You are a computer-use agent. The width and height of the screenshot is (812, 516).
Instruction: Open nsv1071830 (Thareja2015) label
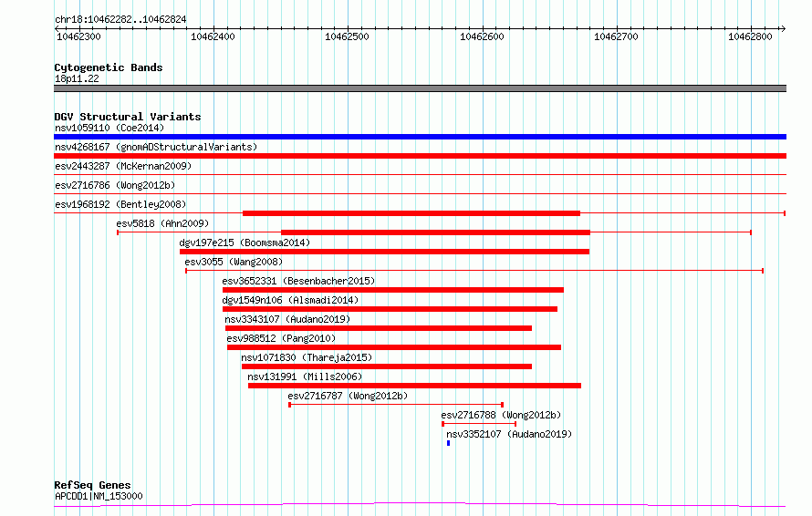point(307,357)
